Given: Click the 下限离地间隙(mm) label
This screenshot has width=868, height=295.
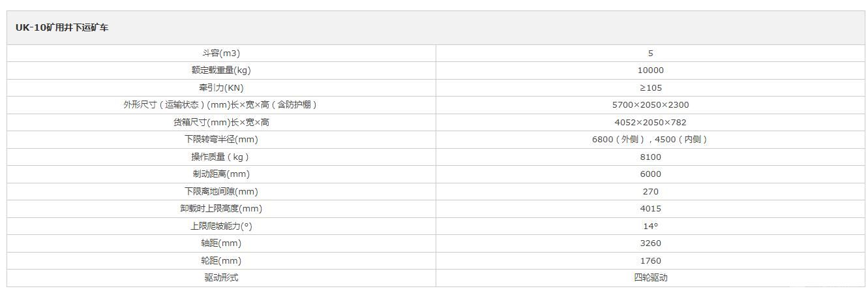Looking at the screenshot, I should (x=221, y=191).
